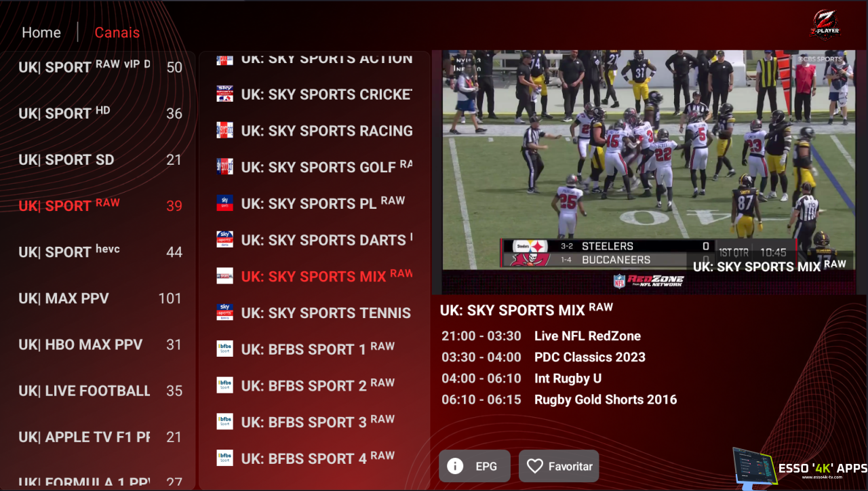Image resolution: width=868 pixels, height=491 pixels.
Task: Add channel to favorites with Favoritar
Action: point(559,466)
